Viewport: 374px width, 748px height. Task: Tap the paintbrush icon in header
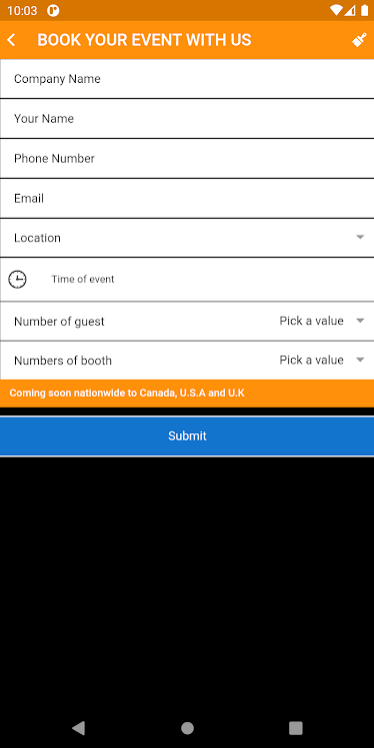[359, 40]
